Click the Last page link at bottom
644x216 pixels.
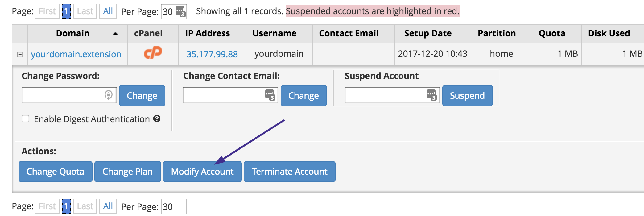[x=85, y=206]
